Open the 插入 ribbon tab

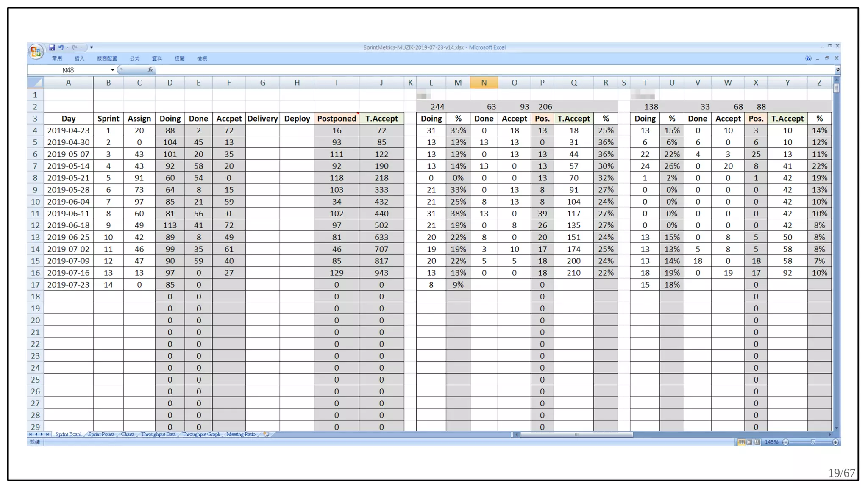(x=79, y=58)
